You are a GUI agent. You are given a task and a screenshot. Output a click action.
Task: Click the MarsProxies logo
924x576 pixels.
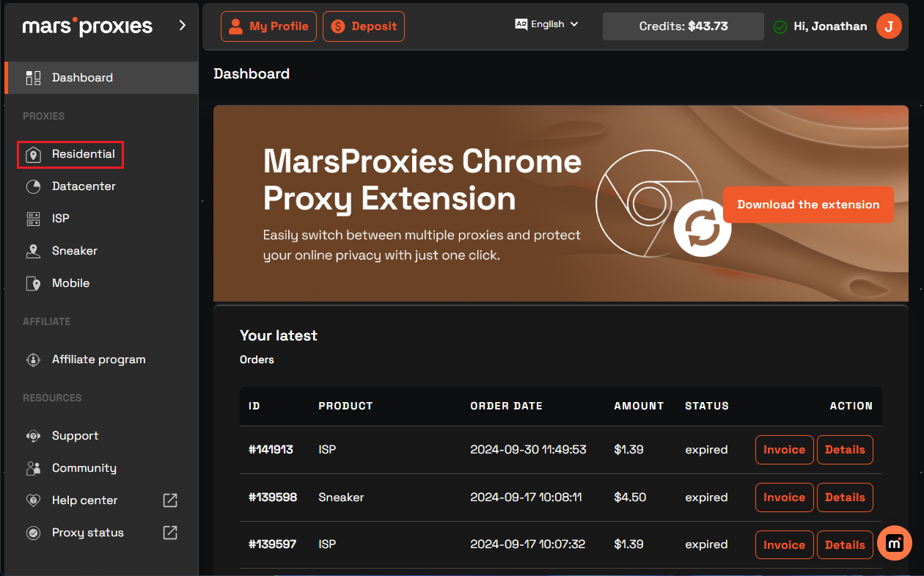click(x=87, y=27)
